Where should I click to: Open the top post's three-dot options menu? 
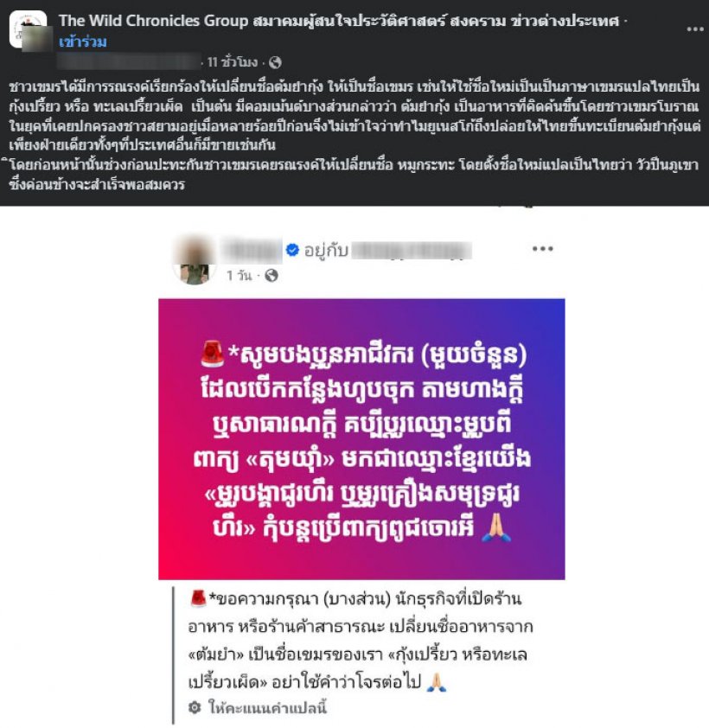click(694, 29)
